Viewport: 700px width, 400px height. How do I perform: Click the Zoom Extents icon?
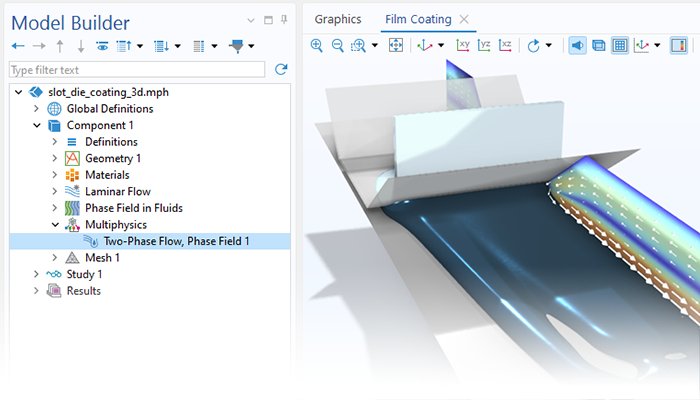point(396,45)
